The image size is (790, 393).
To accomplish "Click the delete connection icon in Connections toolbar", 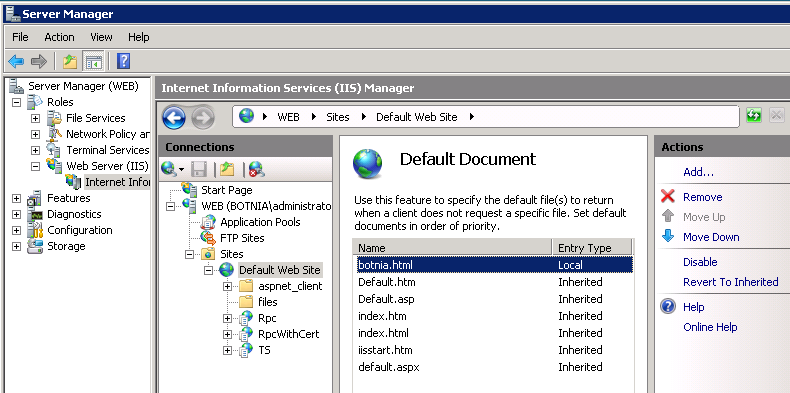I will (x=256, y=169).
